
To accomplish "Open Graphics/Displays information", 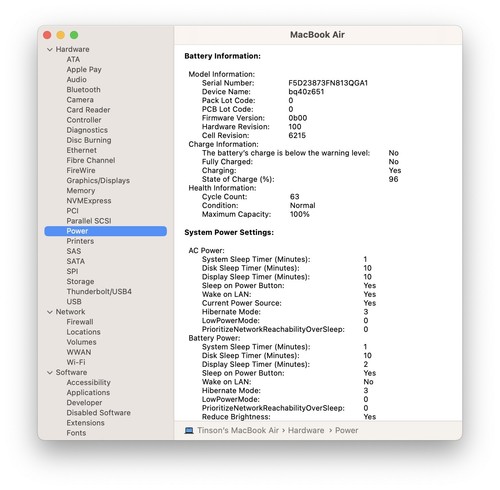I will tap(98, 180).
